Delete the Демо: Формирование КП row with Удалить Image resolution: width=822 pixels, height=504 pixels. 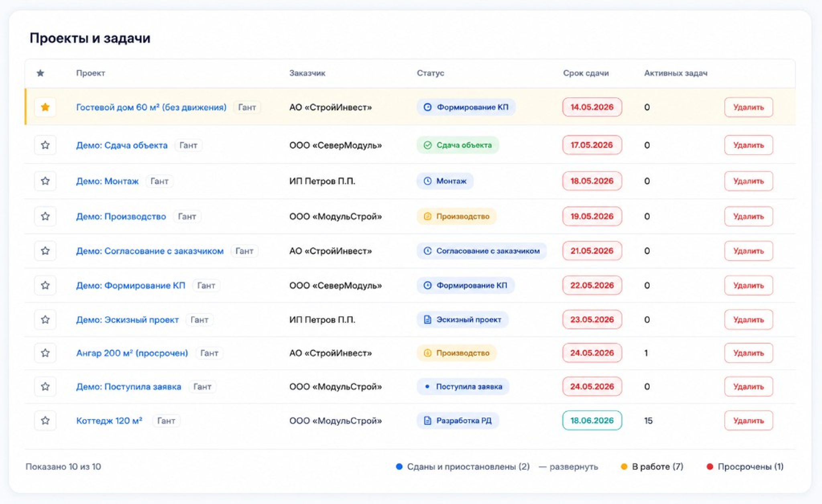click(x=749, y=285)
